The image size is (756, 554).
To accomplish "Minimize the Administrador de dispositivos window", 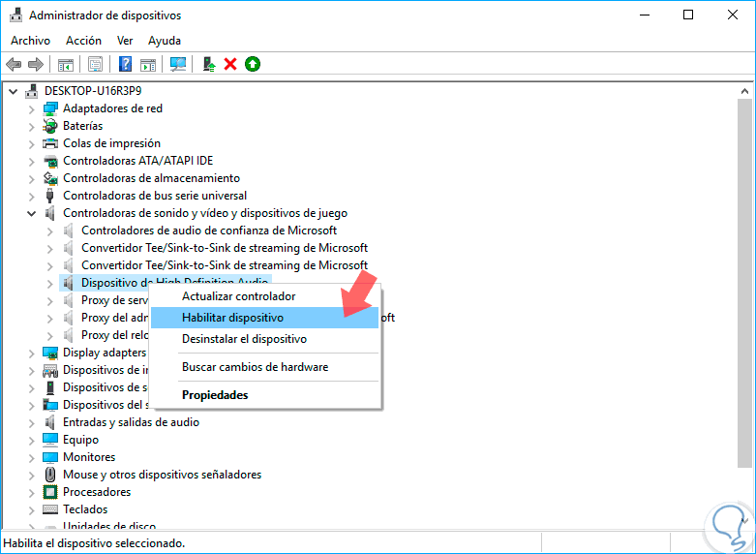I will click(x=645, y=15).
